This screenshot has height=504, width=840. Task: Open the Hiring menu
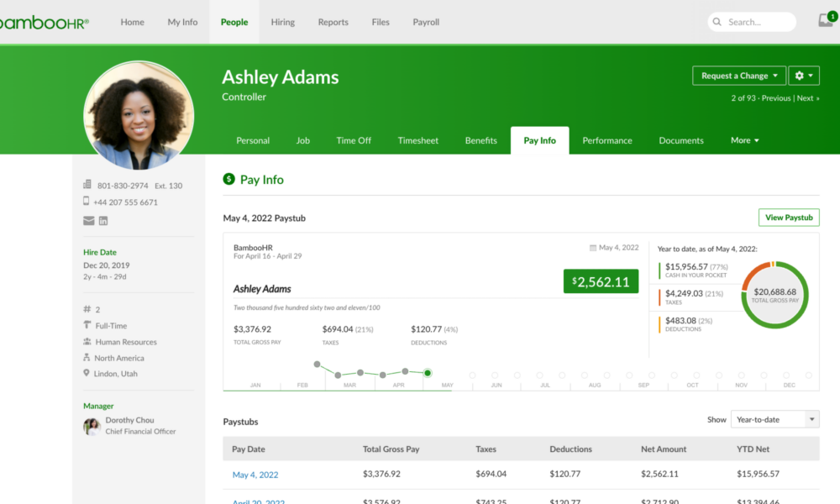[283, 22]
